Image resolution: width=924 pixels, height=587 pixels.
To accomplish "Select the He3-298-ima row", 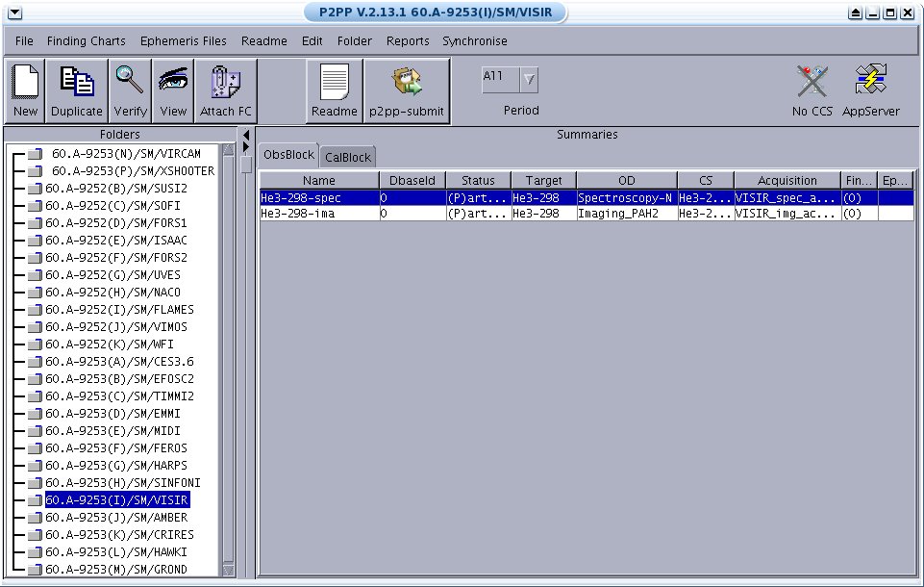I will click(587, 213).
